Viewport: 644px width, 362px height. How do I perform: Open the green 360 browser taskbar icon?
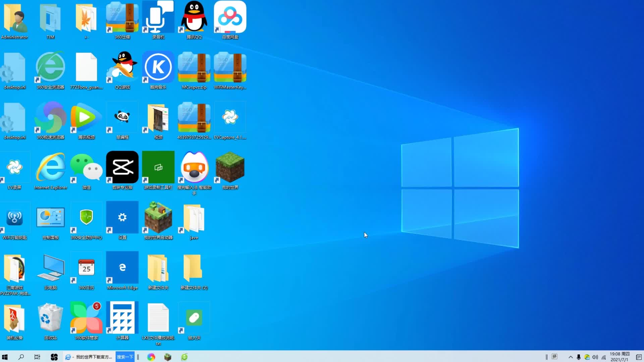(x=184, y=357)
